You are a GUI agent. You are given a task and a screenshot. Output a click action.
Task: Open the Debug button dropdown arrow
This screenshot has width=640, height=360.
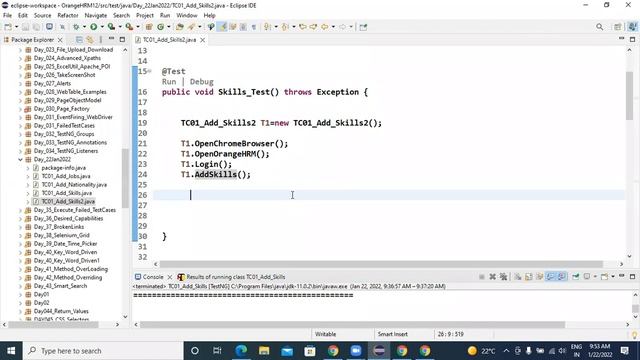[84, 27]
